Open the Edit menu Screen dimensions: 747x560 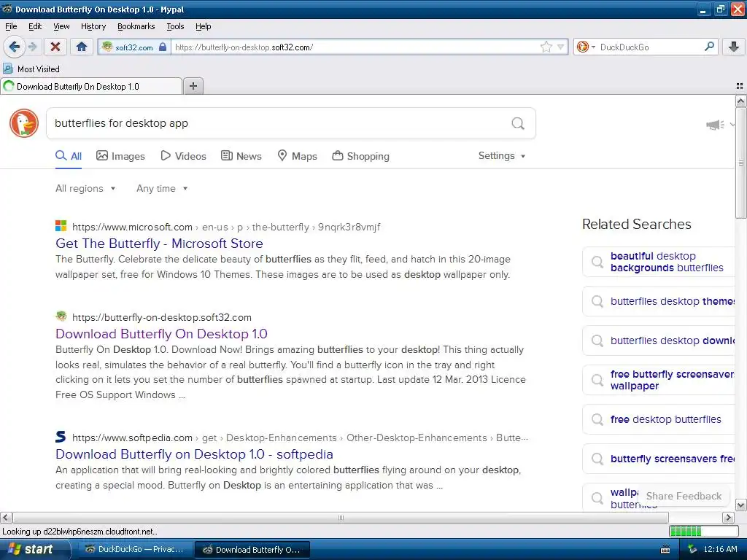click(x=35, y=26)
